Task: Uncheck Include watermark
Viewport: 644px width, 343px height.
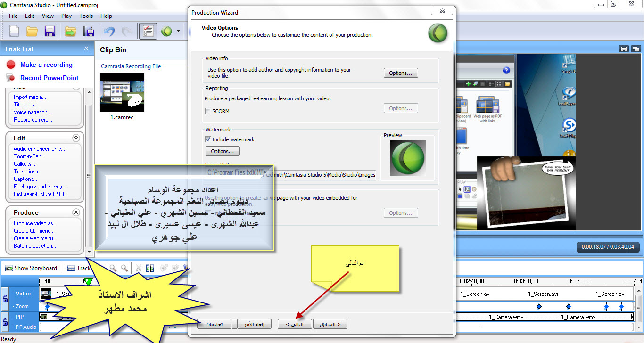Action: pyautogui.click(x=208, y=139)
